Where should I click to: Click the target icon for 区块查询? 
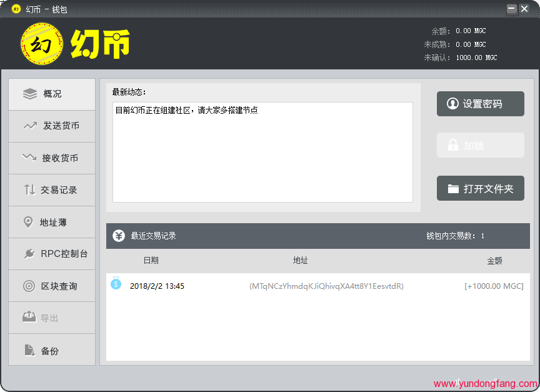tap(29, 286)
